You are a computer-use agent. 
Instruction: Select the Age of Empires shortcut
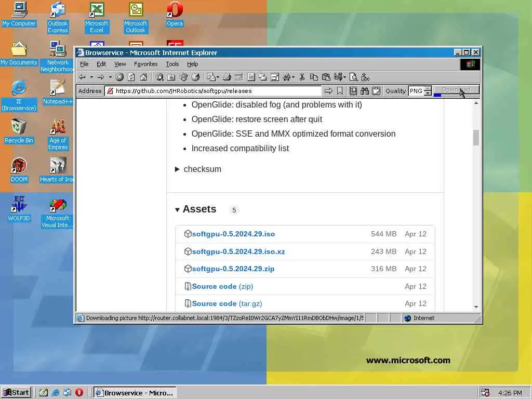[58, 135]
